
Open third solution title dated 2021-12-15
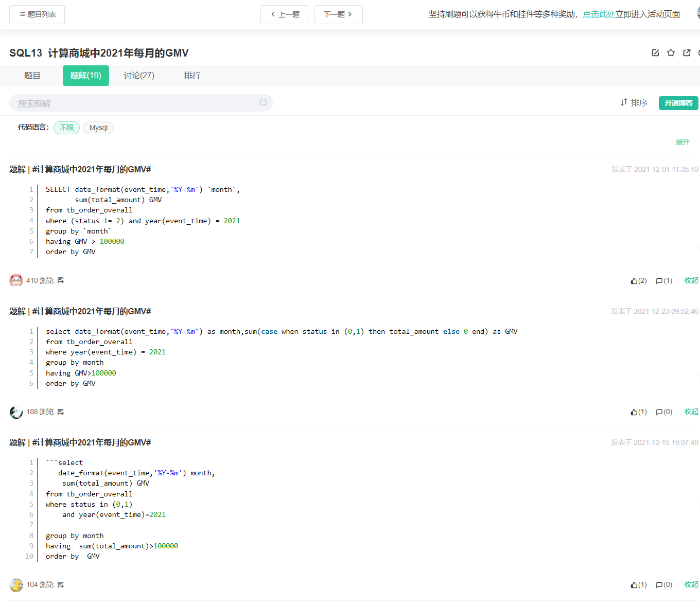coord(80,442)
